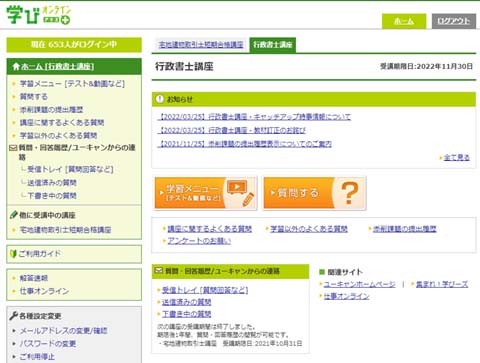Switch to 宅地建物取引士短期合格講座 tab
Image resolution: width=480 pixels, height=363 pixels.
point(201,45)
